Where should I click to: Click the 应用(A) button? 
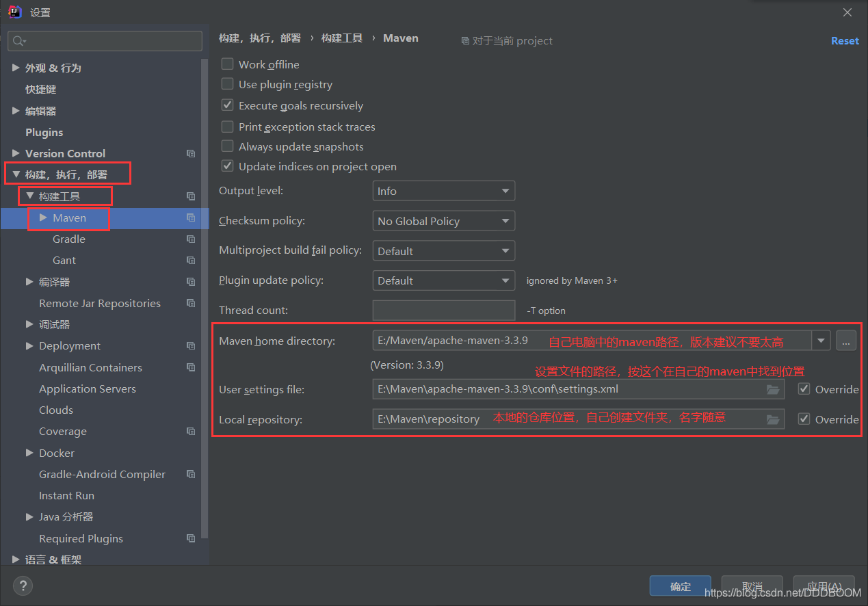point(824,586)
